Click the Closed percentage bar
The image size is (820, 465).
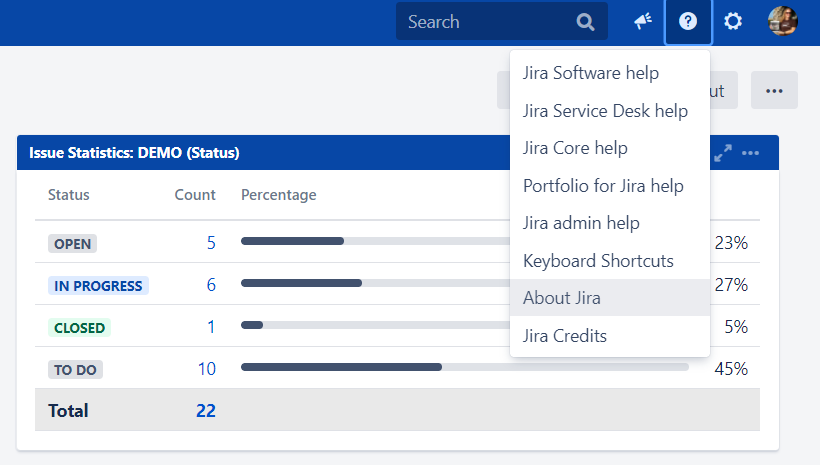pyautogui.click(x=375, y=325)
